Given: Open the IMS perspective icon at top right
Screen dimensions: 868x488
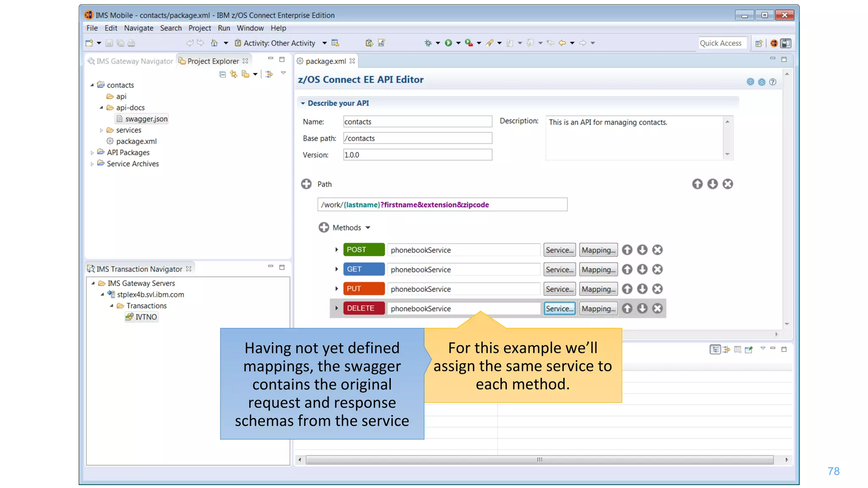Looking at the screenshot, I should tap(774, 43).
